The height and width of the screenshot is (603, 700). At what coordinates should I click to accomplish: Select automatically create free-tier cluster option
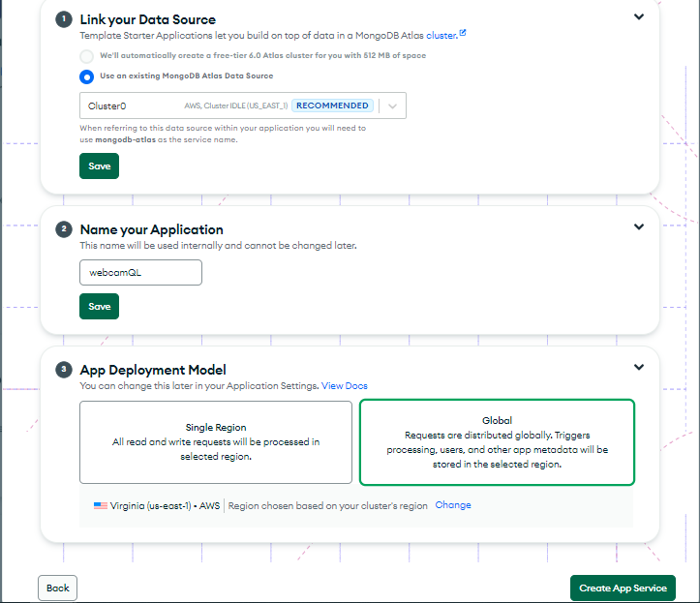86,56
